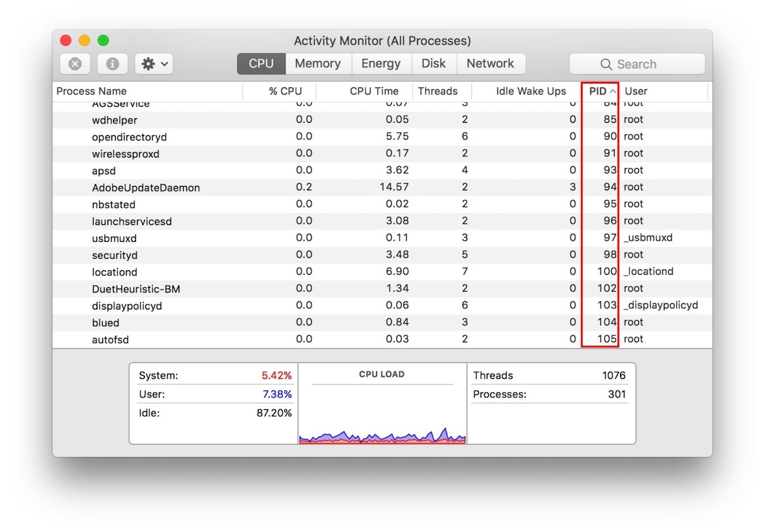
Task: Select the CPU tab
Action: click(x=261, y=64)
